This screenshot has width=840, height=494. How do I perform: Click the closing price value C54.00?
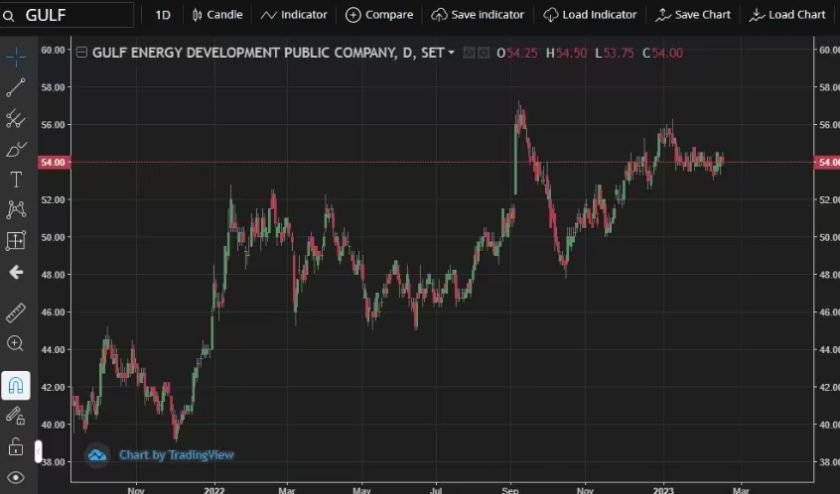click(x=663, y=53)
